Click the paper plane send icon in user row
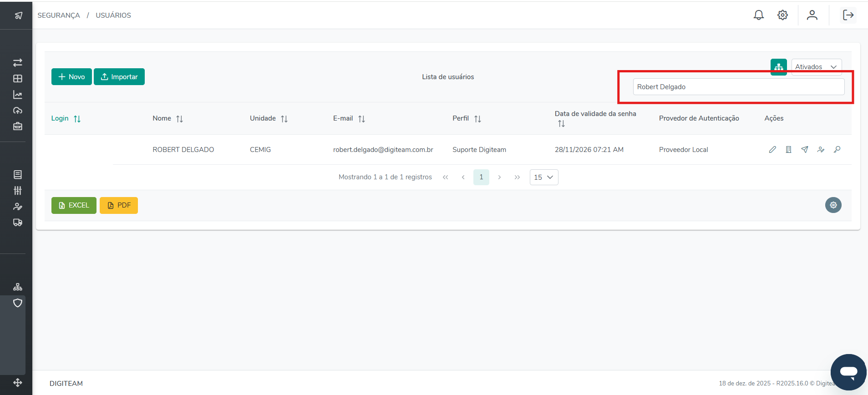 [805, 150]
